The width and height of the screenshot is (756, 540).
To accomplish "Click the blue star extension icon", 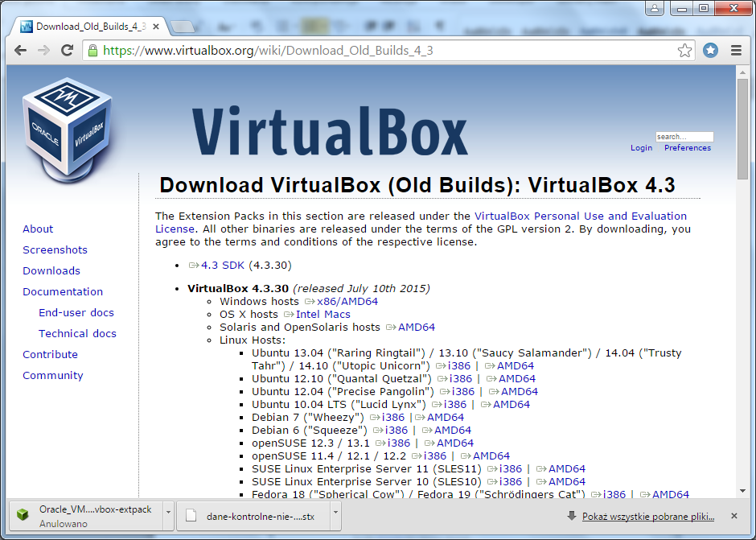I will point(710,50).
